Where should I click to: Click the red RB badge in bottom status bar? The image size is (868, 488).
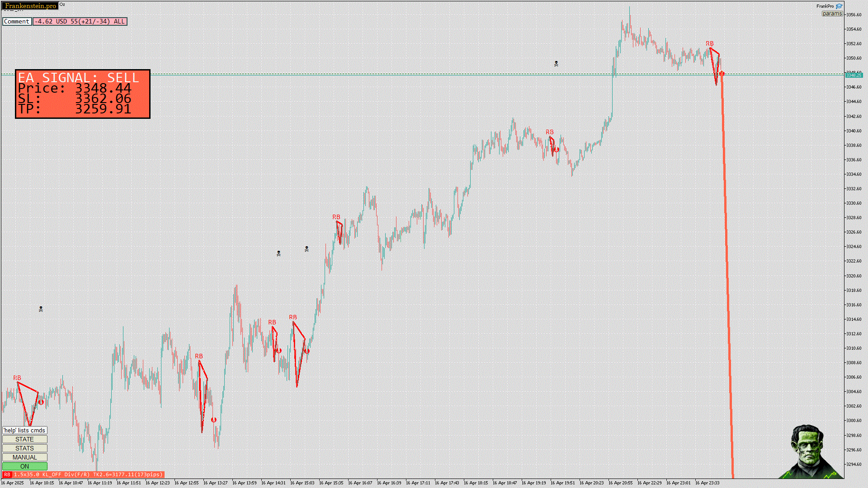pyautogui.click(x=7, y=474)
